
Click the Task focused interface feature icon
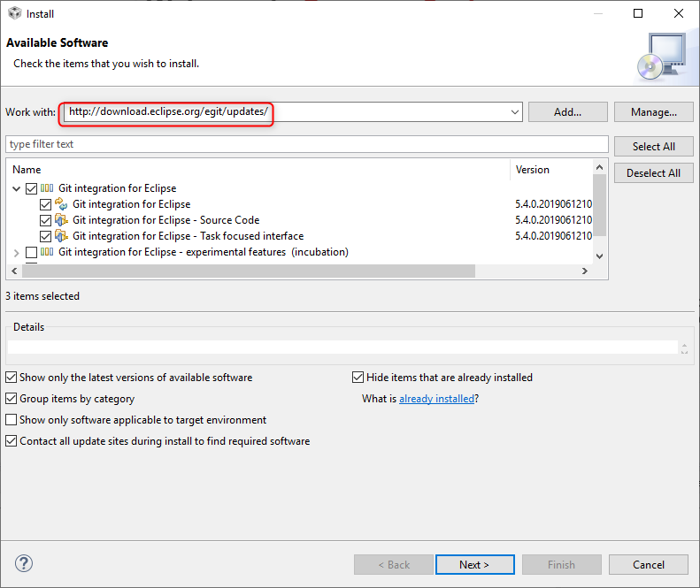click(61, 236)
